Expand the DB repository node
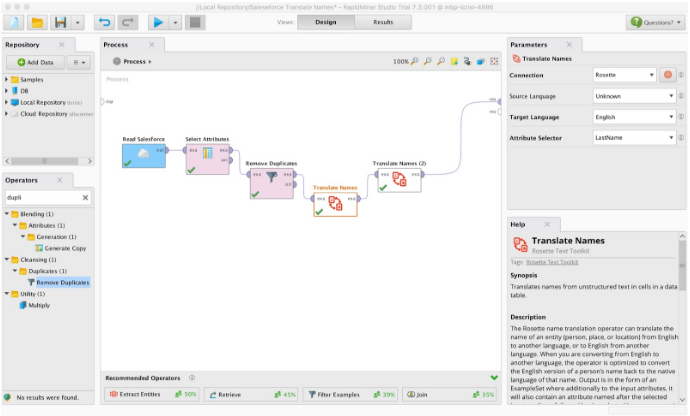 pyautogui.click(x=6, y=91)
